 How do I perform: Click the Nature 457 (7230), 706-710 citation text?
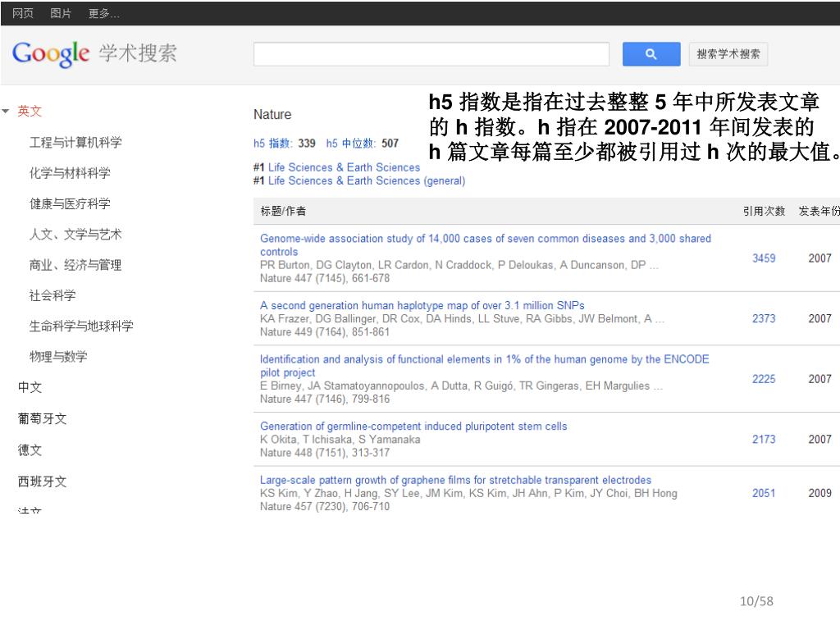[x=325, y=506]
